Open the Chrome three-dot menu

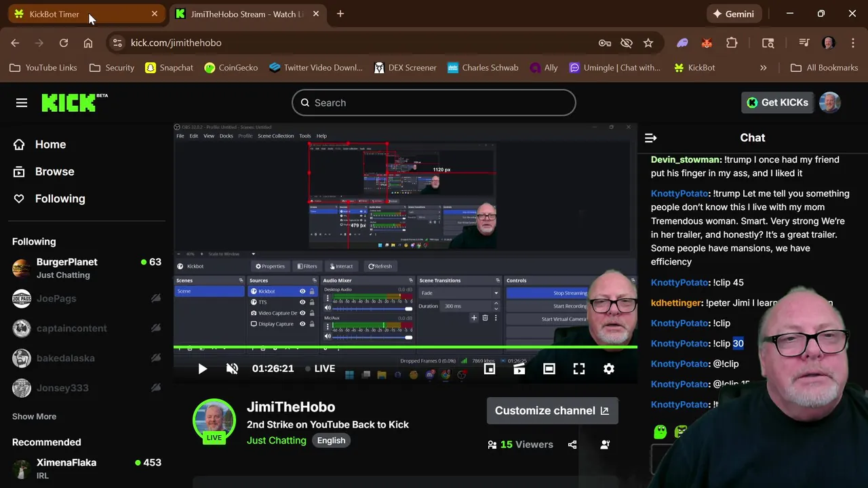pos(853,43)
